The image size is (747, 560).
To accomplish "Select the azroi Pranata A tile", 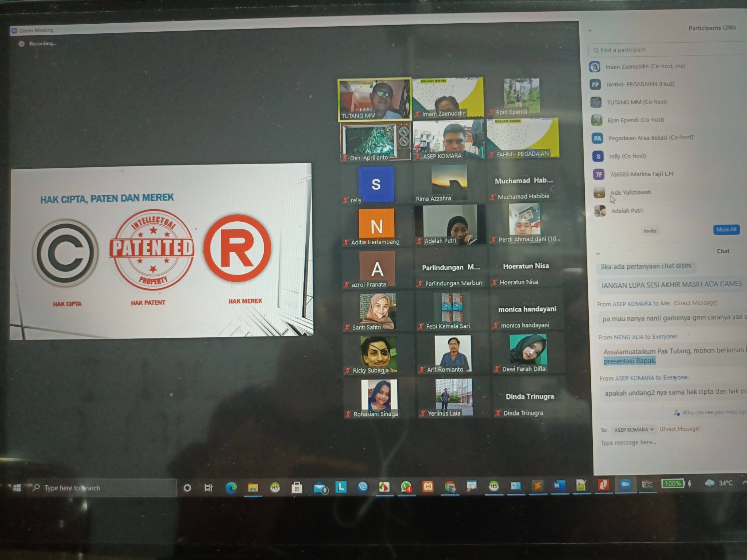I will coord(378,269).
